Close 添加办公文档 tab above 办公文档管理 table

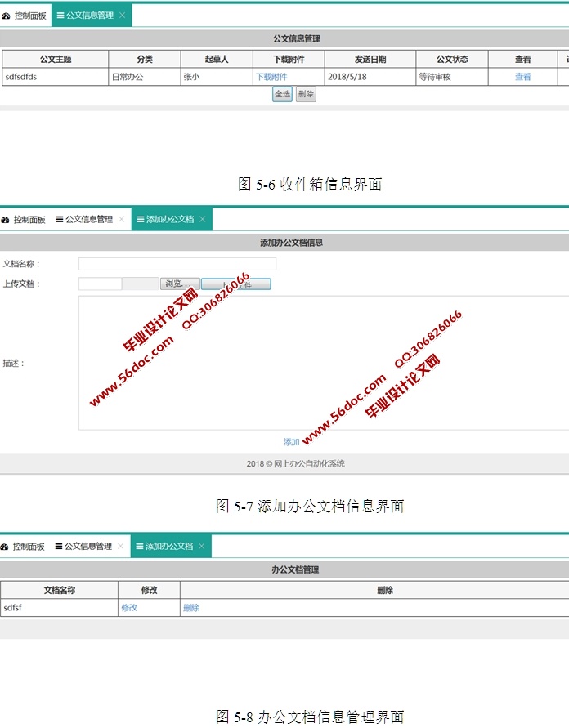[202, 546]
